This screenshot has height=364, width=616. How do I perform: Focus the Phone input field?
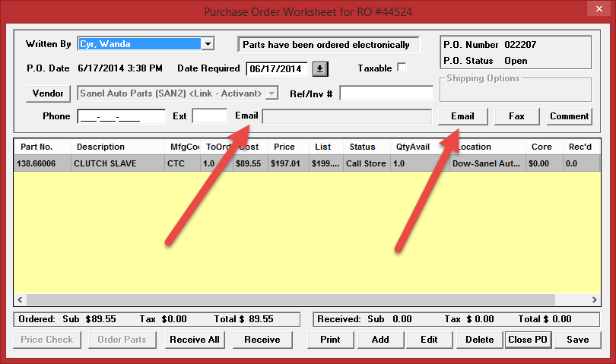(122, 116)
